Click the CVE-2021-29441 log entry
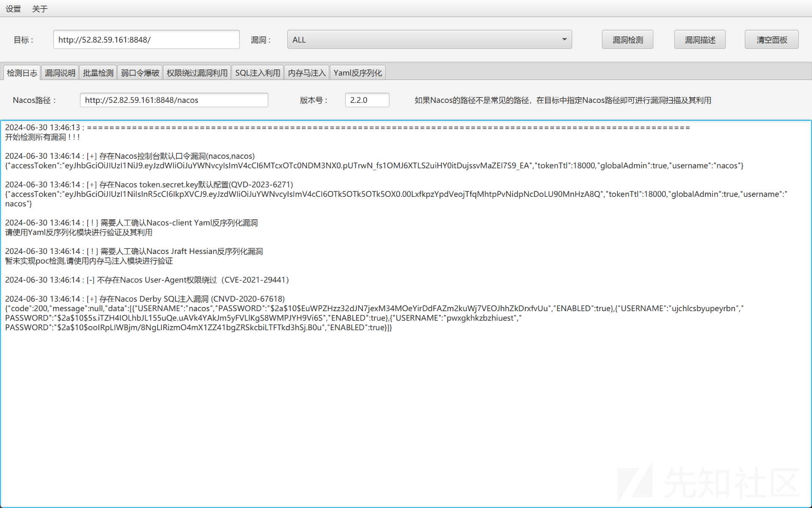Screen dimensions: 812x508 pyautogui.click(x=148, y=280)
